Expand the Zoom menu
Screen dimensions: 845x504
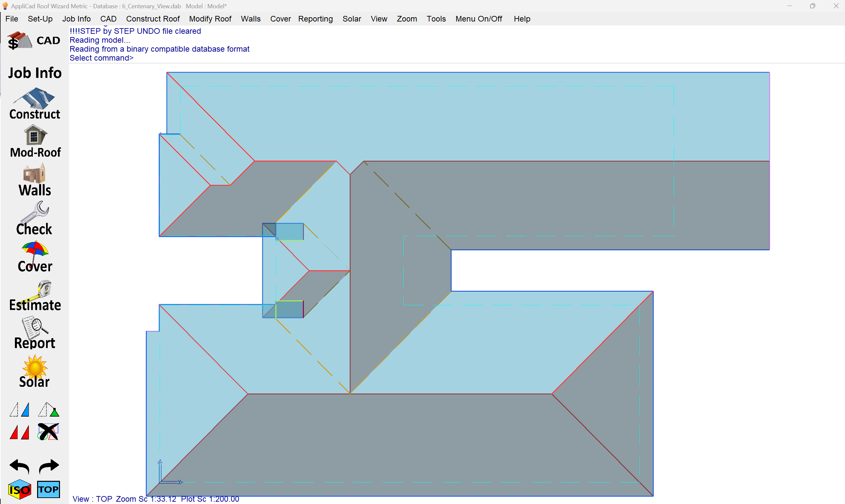click(x=406, y=19)
